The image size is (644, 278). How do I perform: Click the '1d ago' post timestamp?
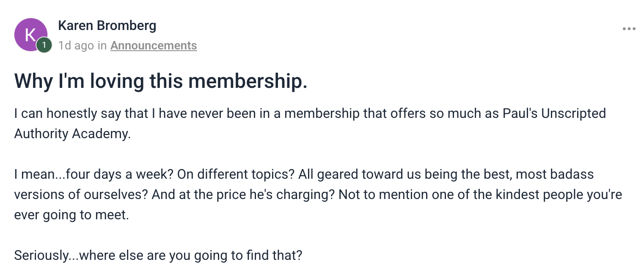[76, 46]
